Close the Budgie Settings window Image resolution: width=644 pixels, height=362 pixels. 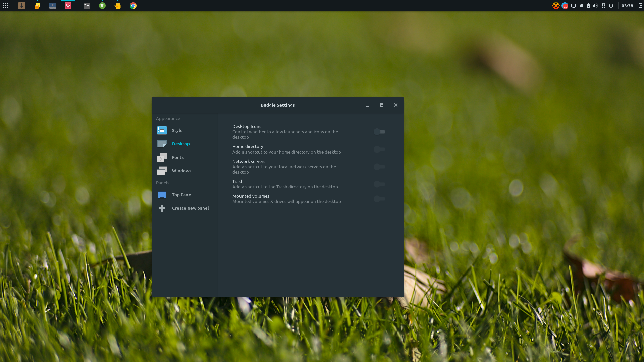point(396,105)
